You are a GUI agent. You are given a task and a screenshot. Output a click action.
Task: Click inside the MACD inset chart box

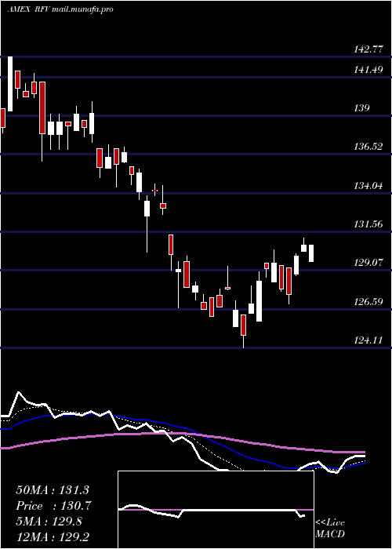(216, 510)
